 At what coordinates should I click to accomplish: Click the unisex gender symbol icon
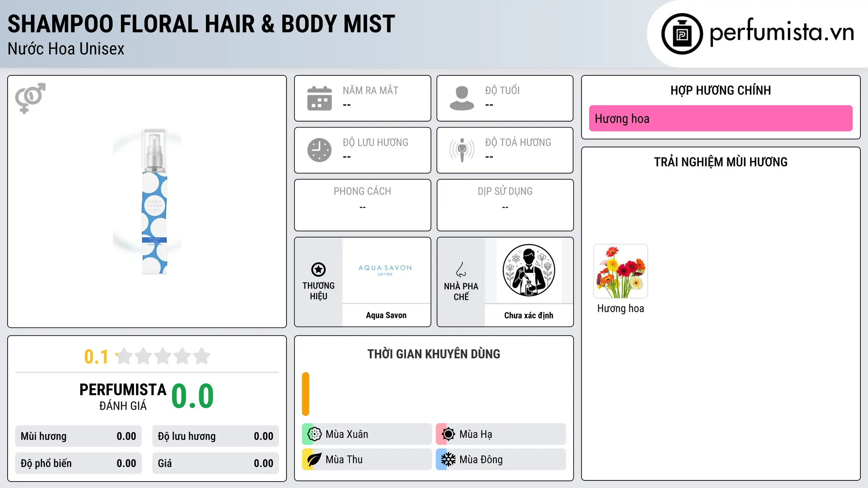click(x=30, y=98)
